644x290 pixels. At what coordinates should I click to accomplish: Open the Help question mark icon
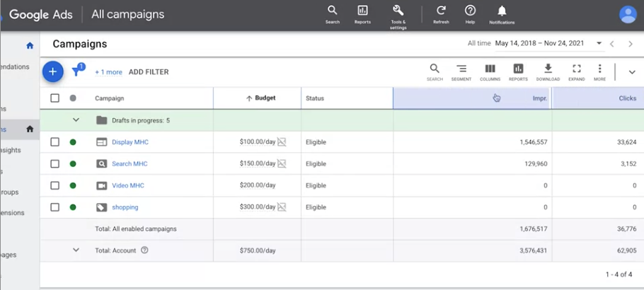click(x=470, y=14)
